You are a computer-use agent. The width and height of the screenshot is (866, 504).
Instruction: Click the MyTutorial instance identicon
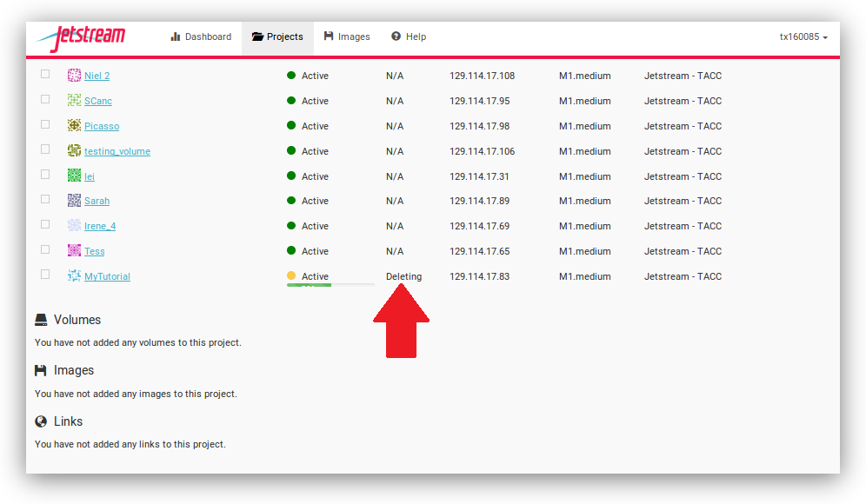[x=75, y=276]
